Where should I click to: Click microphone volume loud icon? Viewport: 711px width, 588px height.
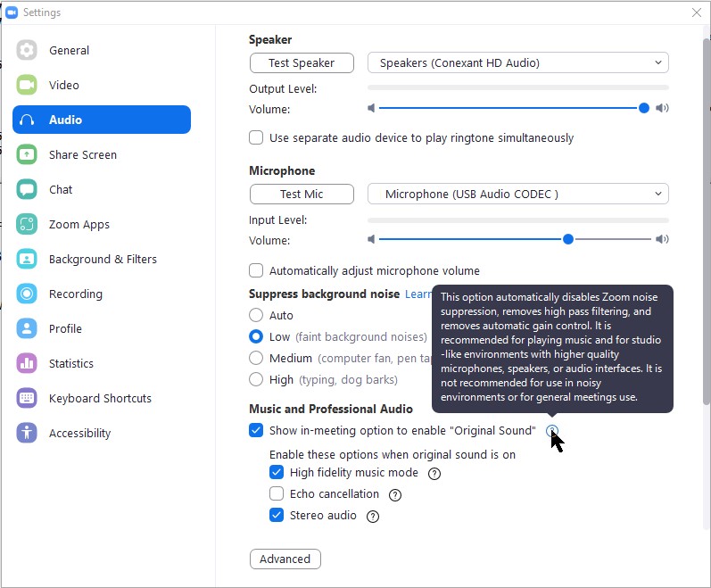pyautogui.click(x=662, y=239)
